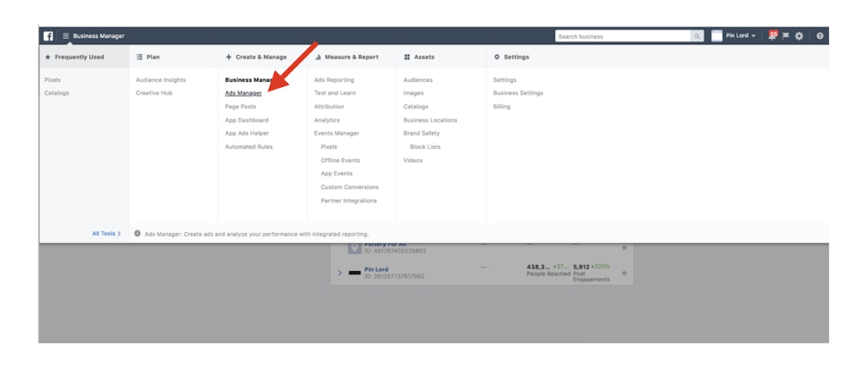Open Business Settings link
Screen dimensions: 868x371
pos(518,93)
